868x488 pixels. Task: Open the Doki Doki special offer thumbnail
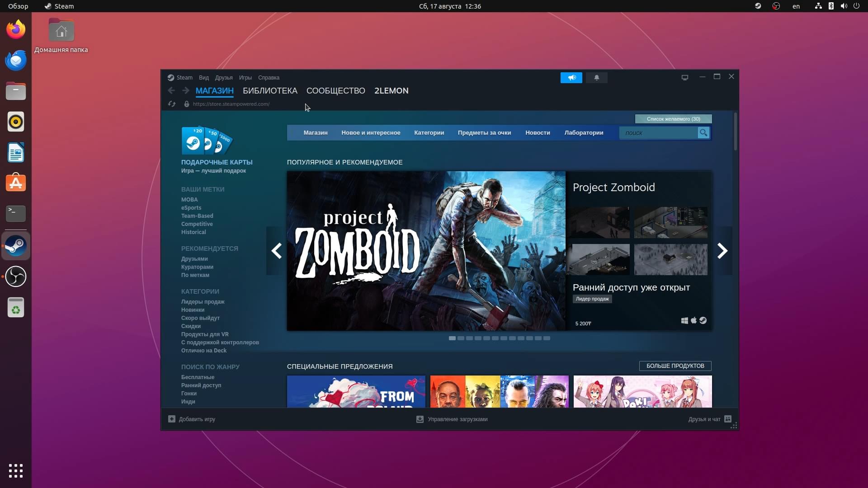pos(643,392)
